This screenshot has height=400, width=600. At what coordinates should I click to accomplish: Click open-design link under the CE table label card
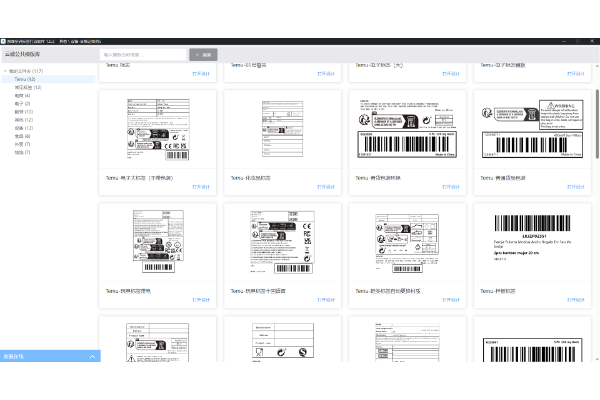pos(201,187)
